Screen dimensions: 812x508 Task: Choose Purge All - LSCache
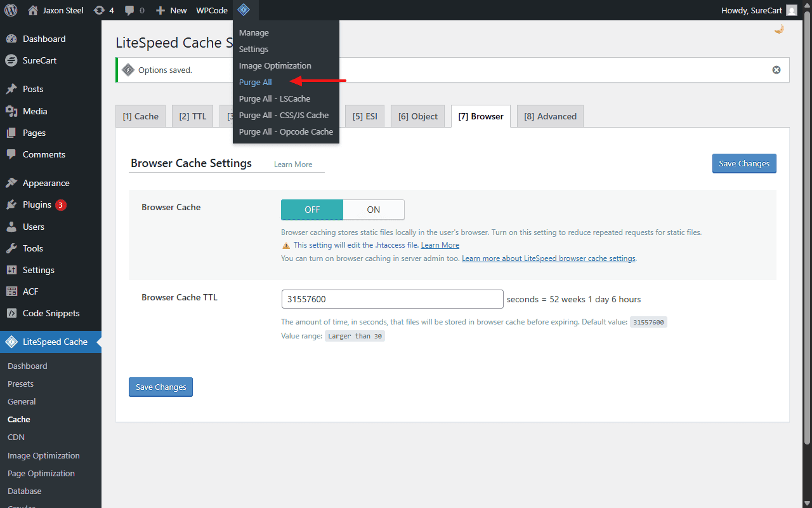275,98
